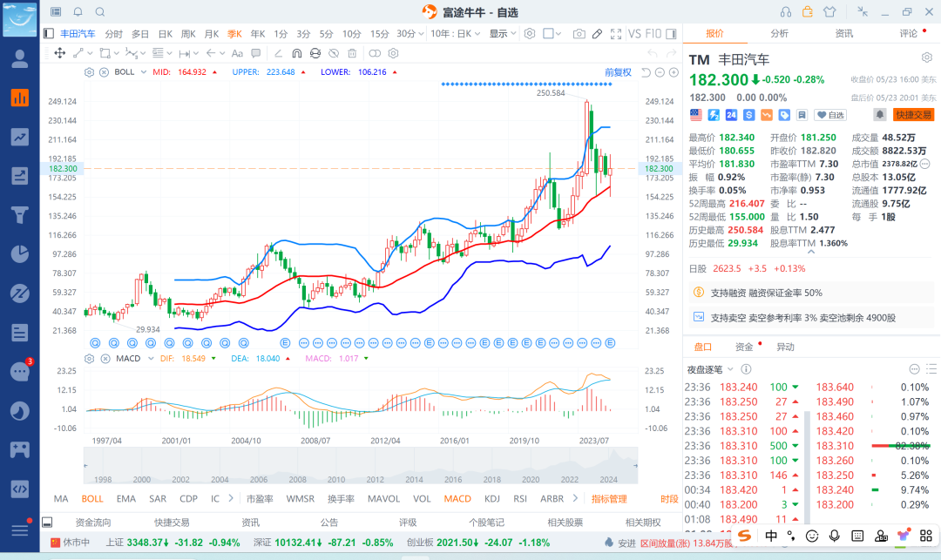Click the zoom in plus icon on chart
Viewport: 941px width, 560px height.
click(674, 72)
